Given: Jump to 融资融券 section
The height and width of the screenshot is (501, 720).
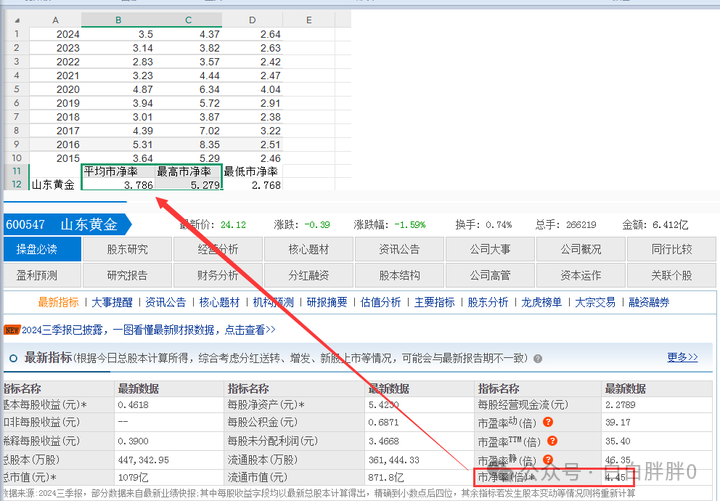Looking at the screenshot, I should [649, 302].
